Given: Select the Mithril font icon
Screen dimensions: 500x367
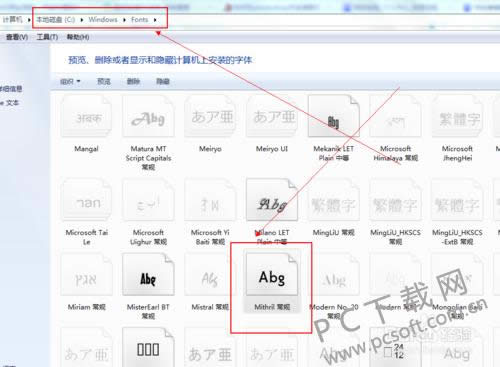Looking at the screenshot, I should click(272, 274).
